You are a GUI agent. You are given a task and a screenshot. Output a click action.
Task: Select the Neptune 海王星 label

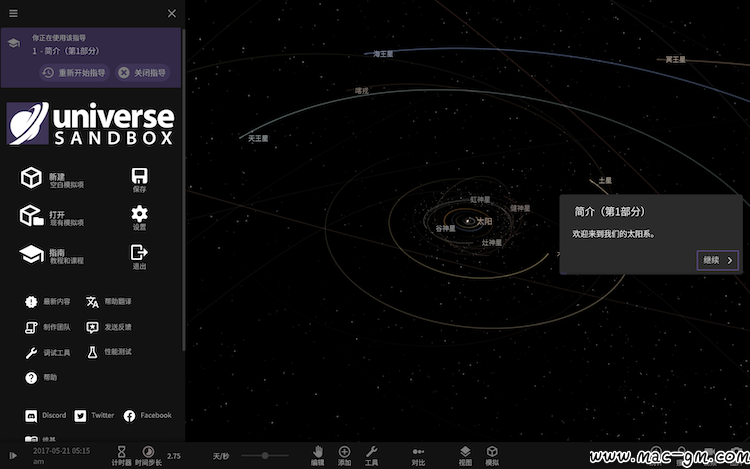click(x=383, y=54)
